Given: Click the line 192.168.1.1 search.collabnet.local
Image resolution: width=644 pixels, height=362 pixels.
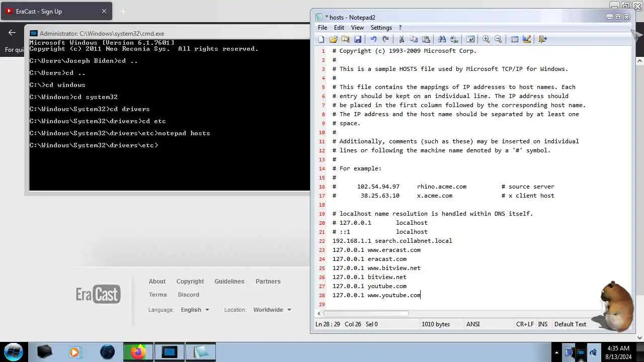Looking at the screenshot, I should click(392, 241).
